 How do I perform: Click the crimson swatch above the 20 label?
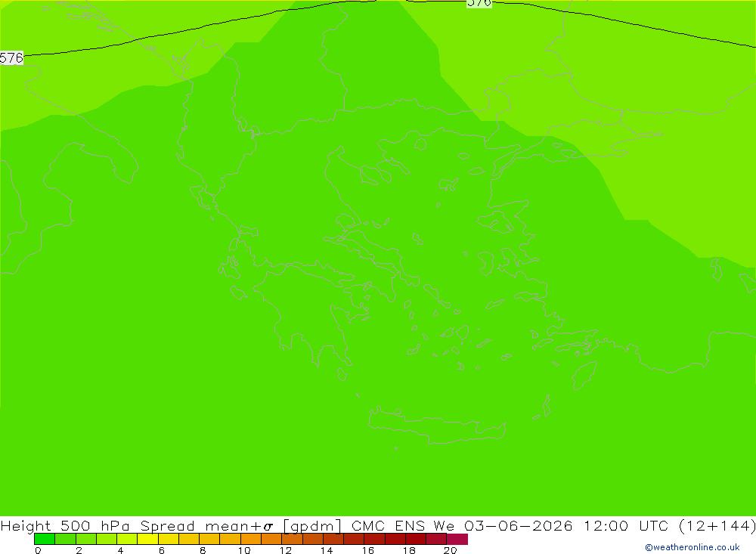pos(457,539)
